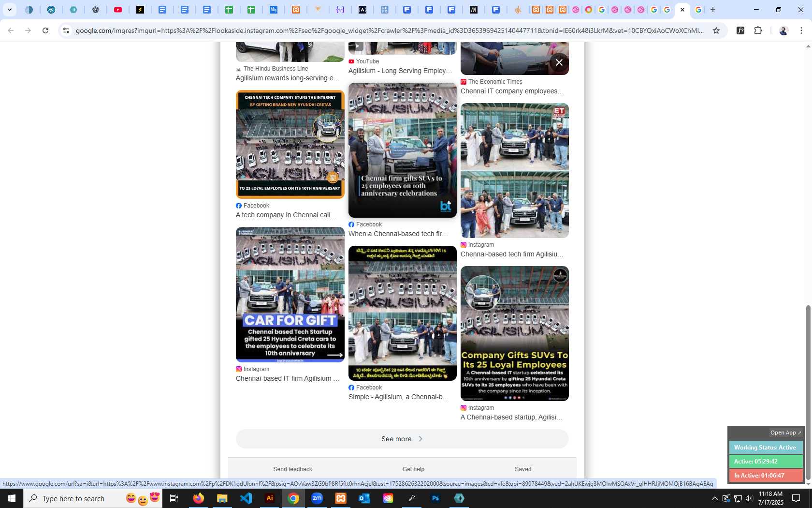This screenshot has height=508, width=812.
Task: Open the ET two-photo Instagram thumbnail
Action: point(515,170)
